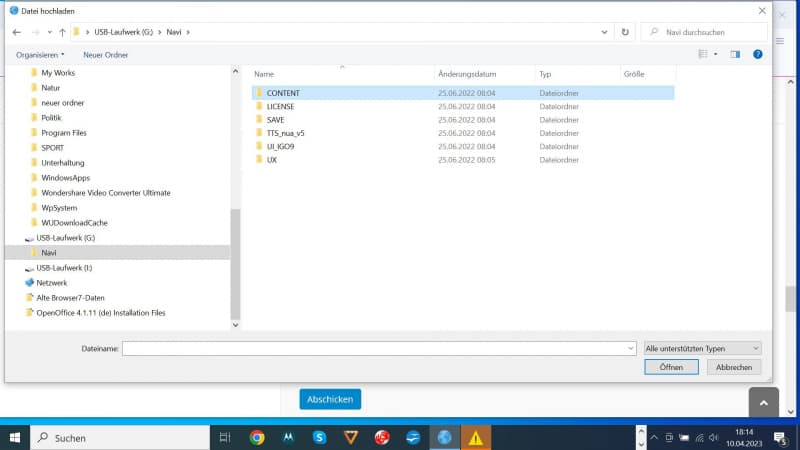Viewport: 800px width, 450px height.
Task: Select the TTS_nua_v5 folder
Action: 463,133
